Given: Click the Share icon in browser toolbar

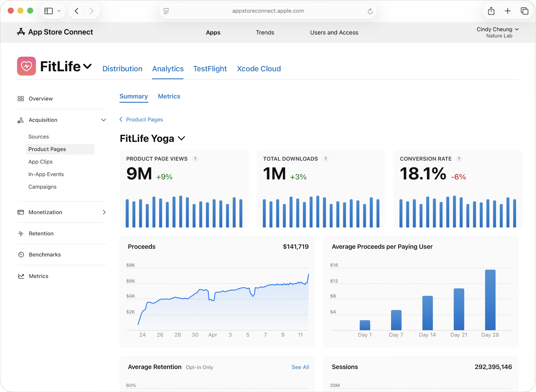Looking at the screenshot, I should click(x=491, y=11).
